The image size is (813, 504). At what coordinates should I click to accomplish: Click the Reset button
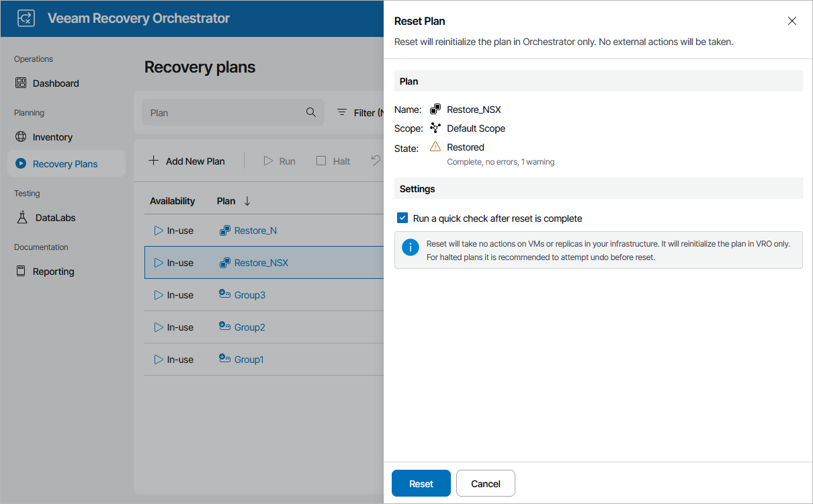[421, 484]
